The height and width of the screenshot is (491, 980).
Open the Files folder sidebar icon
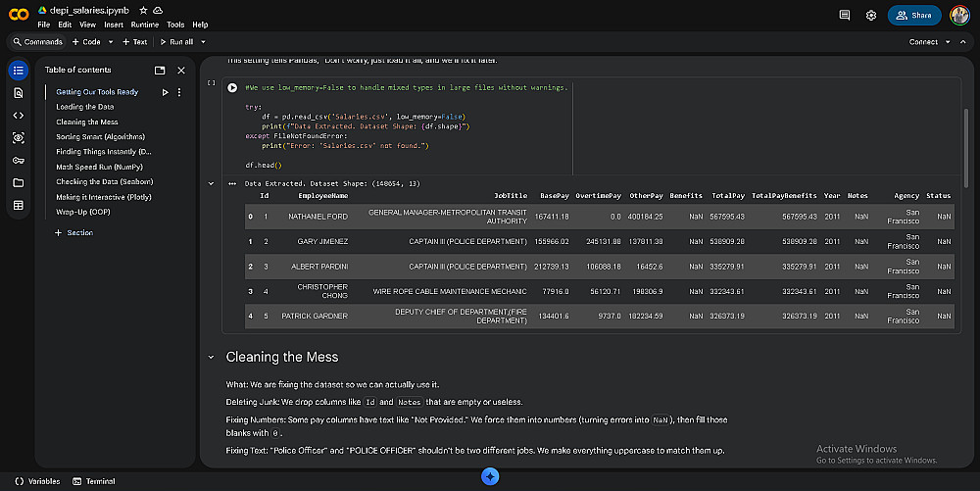coord(19,182)
